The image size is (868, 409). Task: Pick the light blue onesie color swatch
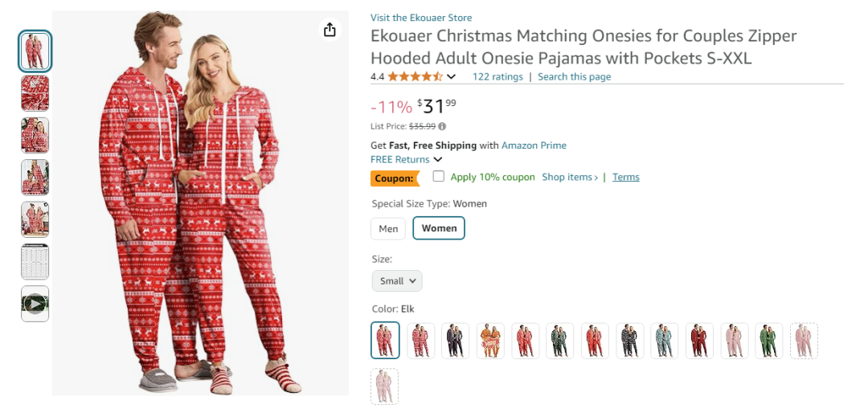point(665,340)
